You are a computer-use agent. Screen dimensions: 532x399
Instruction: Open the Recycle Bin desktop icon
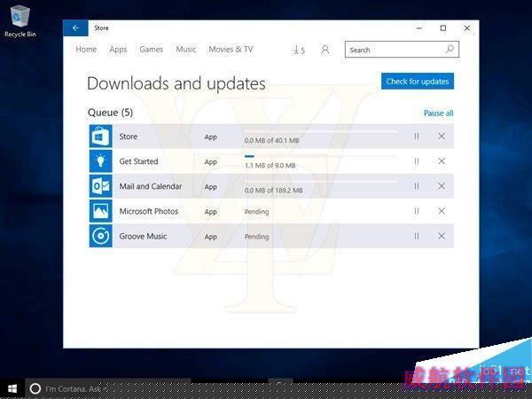click(x=20, y=21)
